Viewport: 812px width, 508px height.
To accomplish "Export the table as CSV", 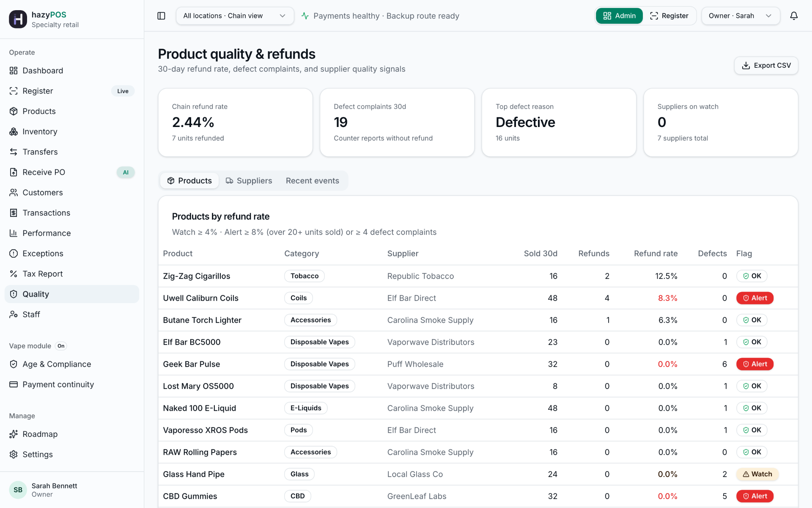I will point(766,66).
